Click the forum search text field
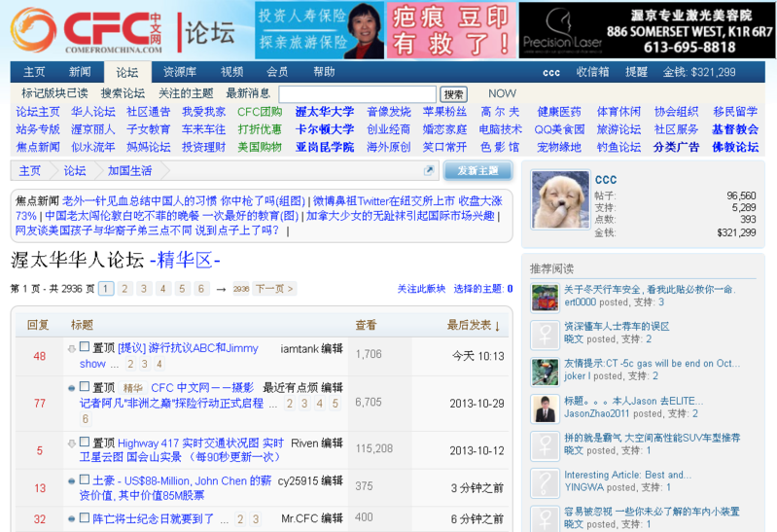This screenshot has width=777, height=532. point(357,94)
